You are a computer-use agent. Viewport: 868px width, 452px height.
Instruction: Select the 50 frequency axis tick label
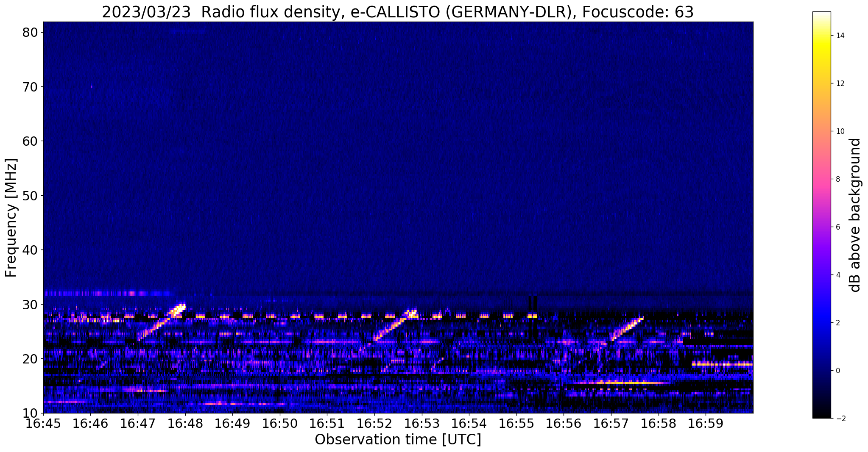click(30, 196)
